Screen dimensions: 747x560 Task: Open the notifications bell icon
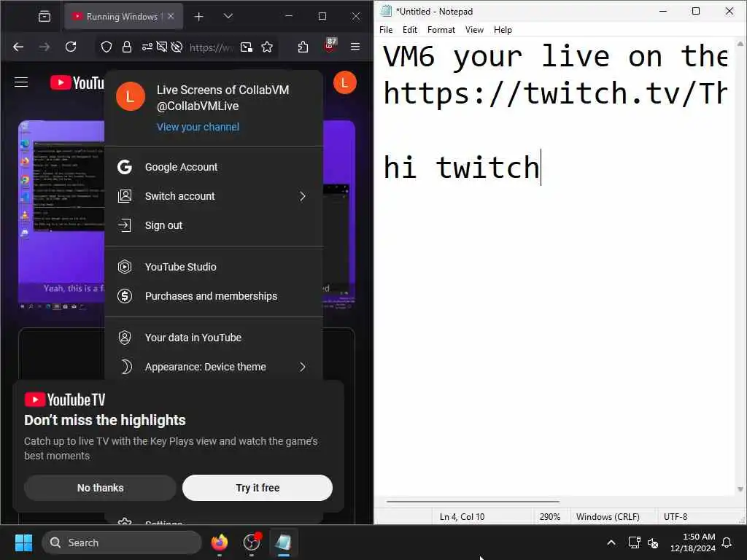tap(727, 542)
